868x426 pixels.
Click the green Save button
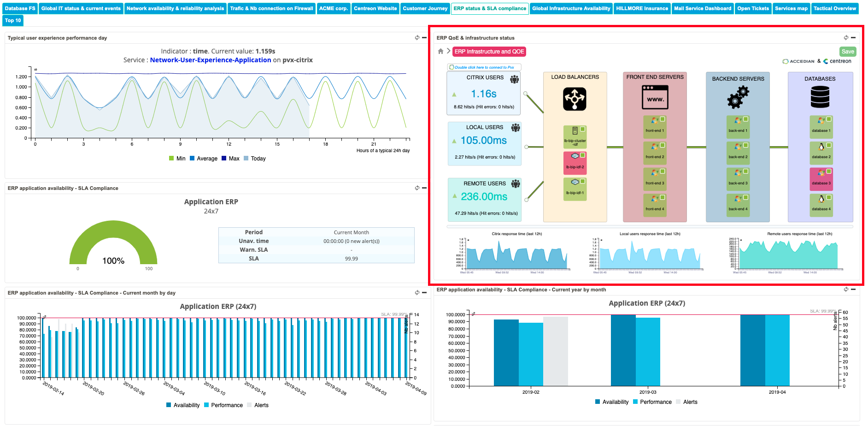point(848,52)
